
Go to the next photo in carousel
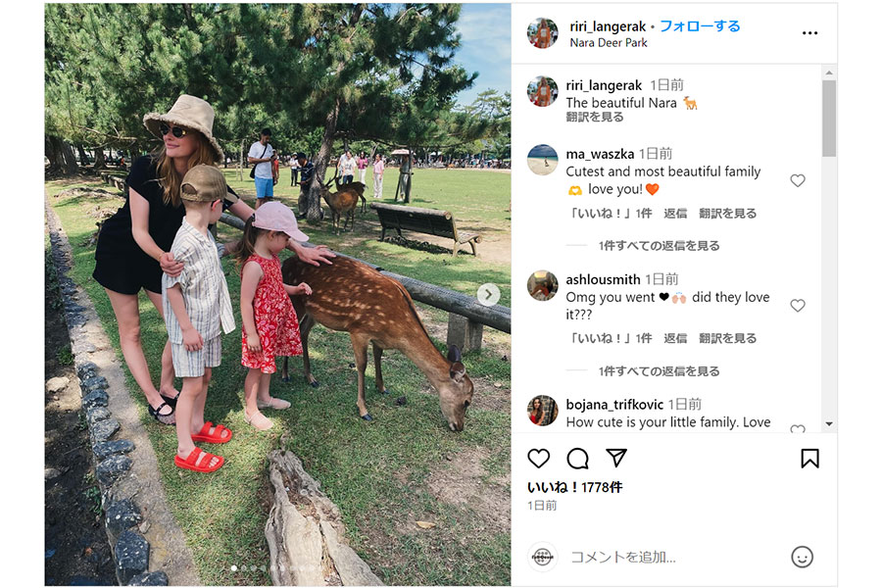point(488,294)
